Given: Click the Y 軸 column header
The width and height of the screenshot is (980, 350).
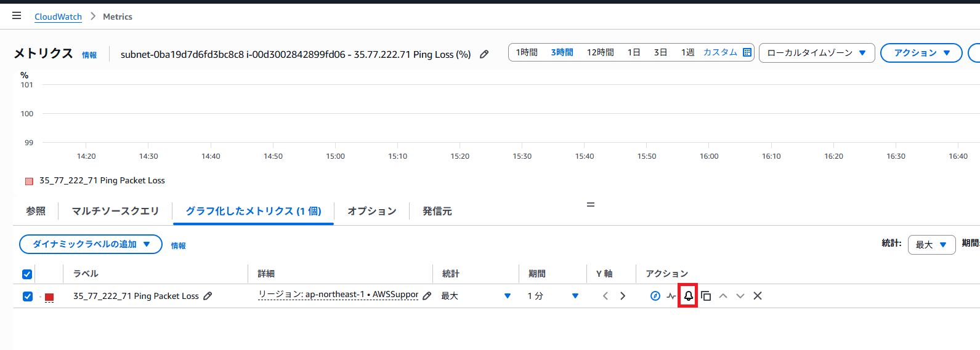Looking at the screenshot, I should click(x=604, y=274).
